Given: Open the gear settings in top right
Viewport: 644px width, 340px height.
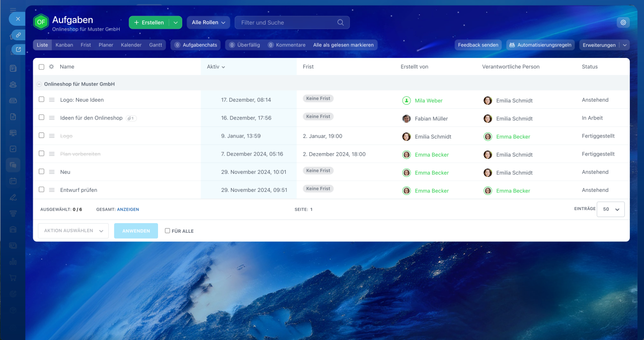Looking at the screenshot, I should (623, 22).
